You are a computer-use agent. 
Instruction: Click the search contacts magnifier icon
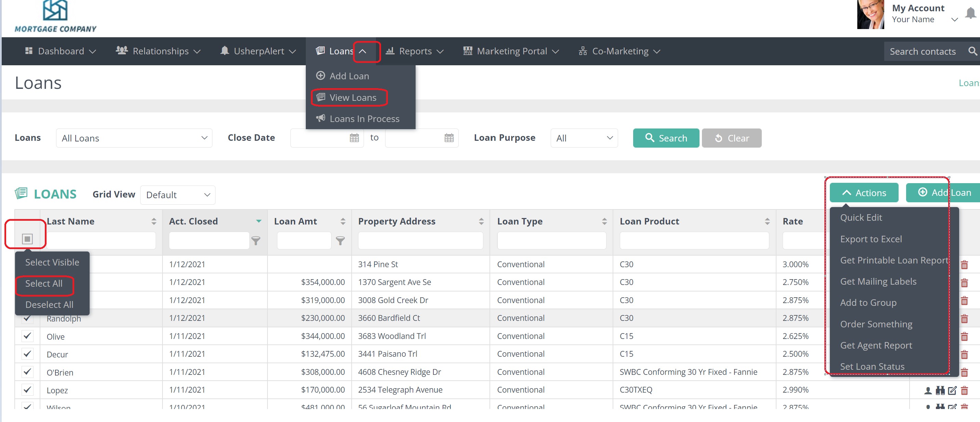click(972, 51)
